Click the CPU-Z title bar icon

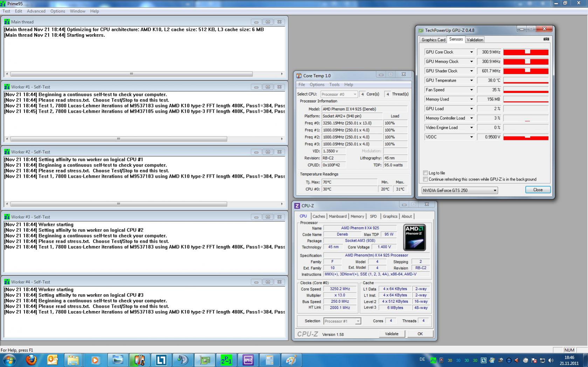click(297, 206)
